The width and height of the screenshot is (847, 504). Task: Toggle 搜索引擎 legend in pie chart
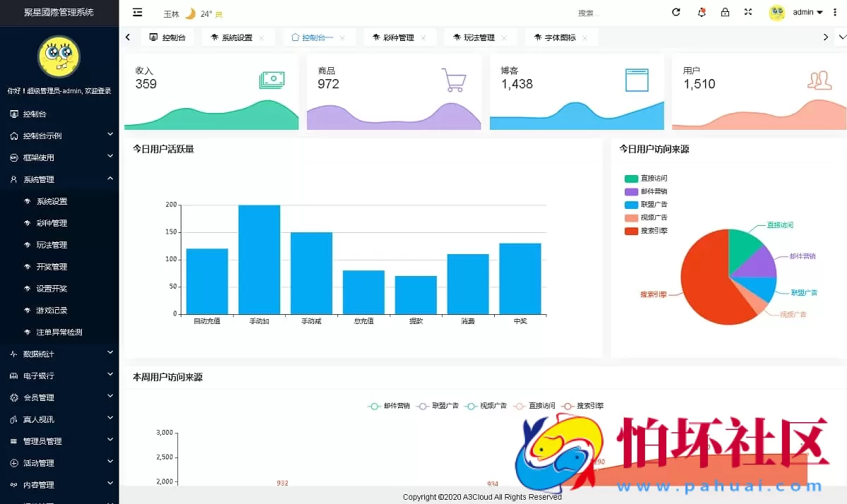point(645,231)
